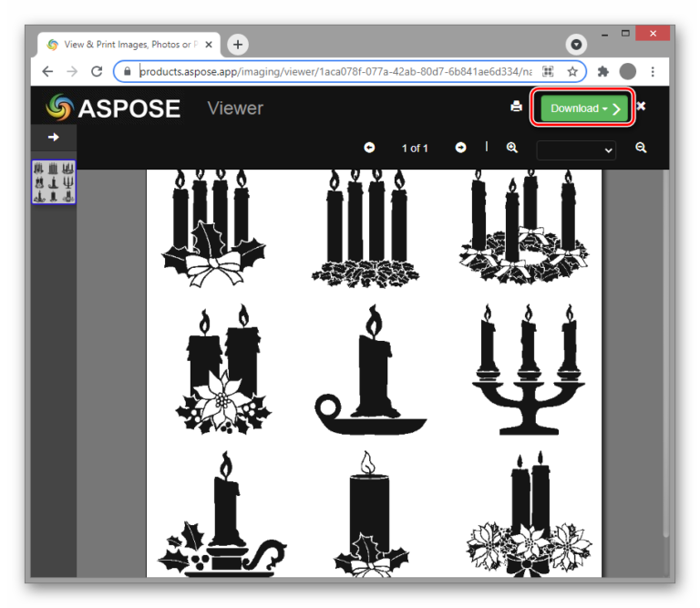
Task: Click the zoom in magnifier icon
Action: point(512,148)
